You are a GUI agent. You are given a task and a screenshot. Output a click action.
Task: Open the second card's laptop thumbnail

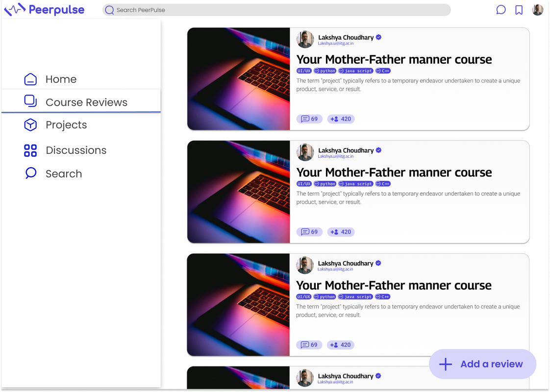tap(239, 192)
